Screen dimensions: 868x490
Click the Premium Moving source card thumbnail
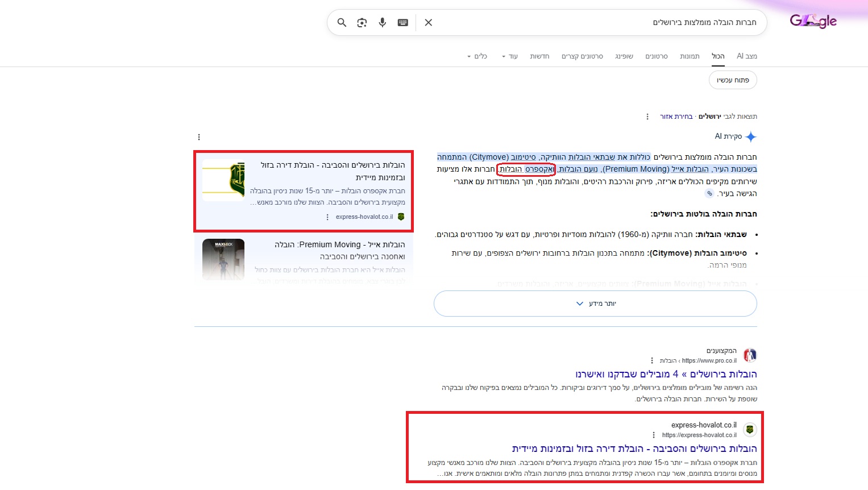[223, 259]
